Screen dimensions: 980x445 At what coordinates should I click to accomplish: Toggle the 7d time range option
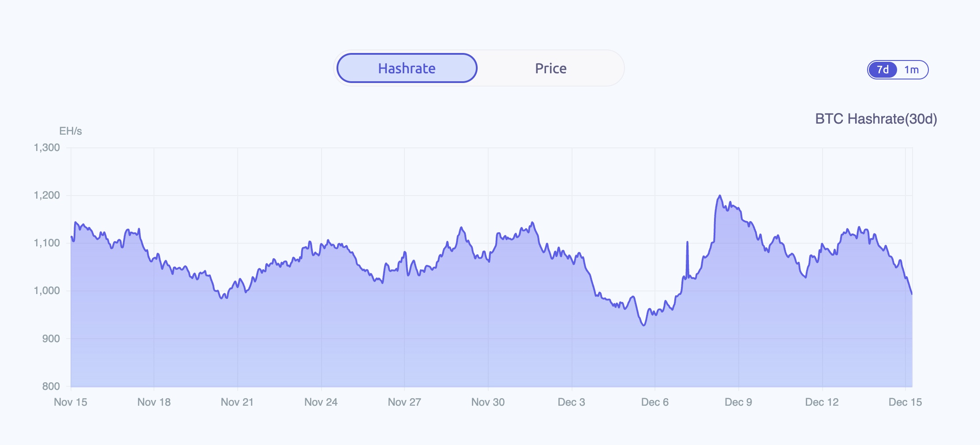883,69
